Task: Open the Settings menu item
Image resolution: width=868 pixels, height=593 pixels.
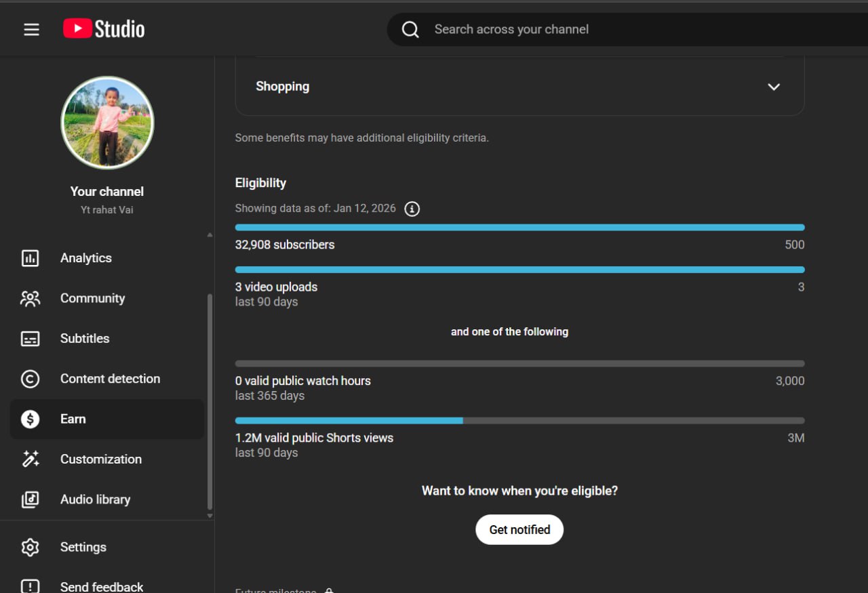Action: point(83,547)
